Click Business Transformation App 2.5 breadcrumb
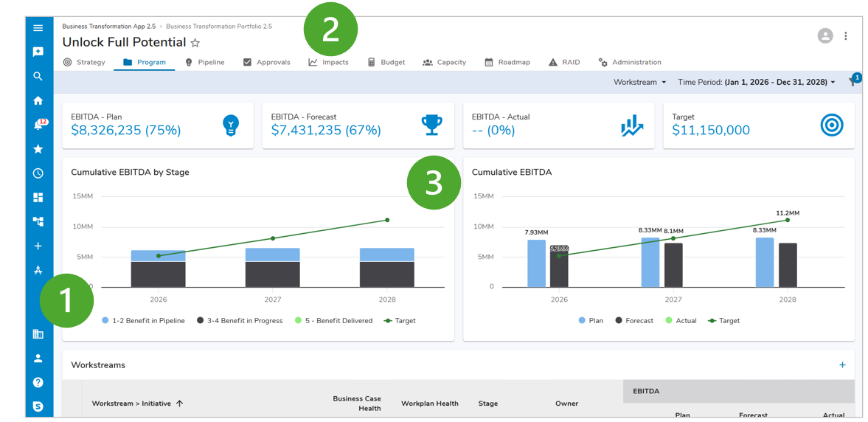 tap(108, 27)
